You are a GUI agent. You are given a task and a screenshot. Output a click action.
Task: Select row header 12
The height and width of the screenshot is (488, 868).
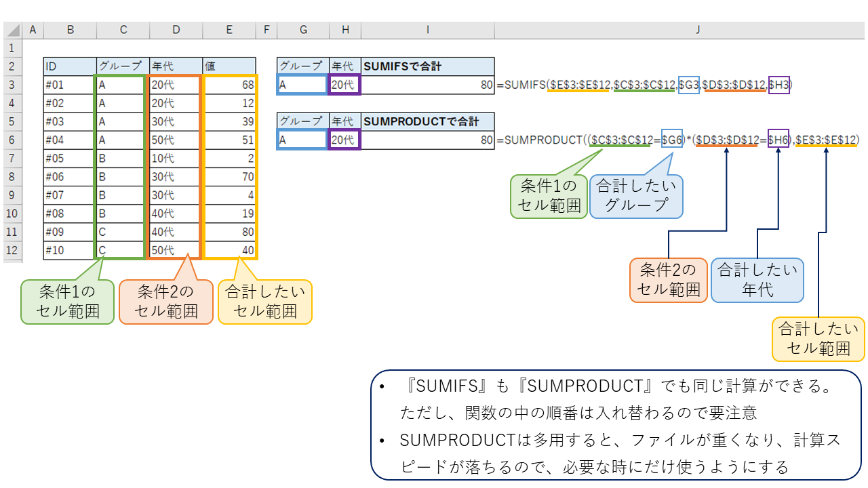(12, 250)
